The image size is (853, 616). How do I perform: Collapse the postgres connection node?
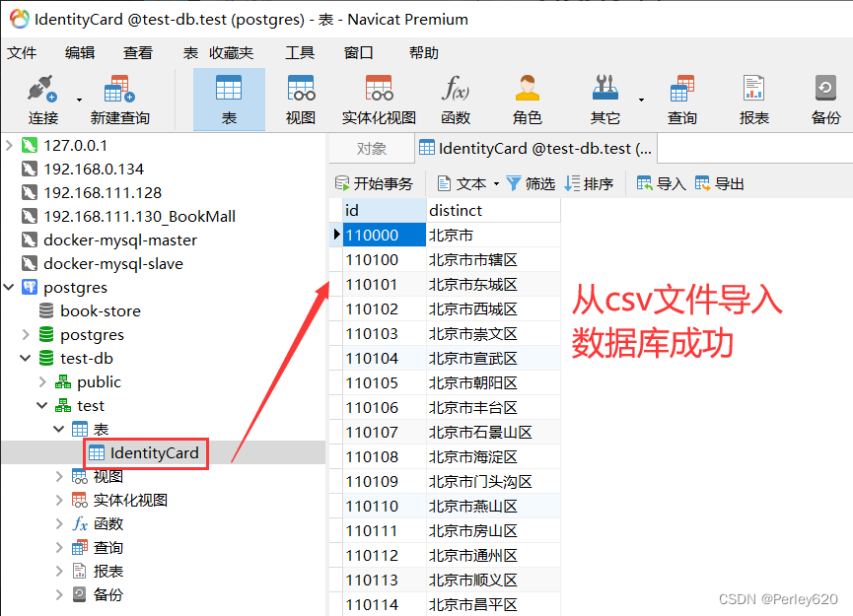(9, 287)
